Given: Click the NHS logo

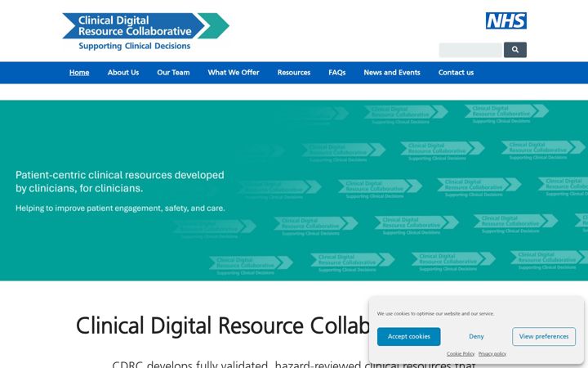Looking at the screenshot, I should pyautogui.click(x=506, y=20).
